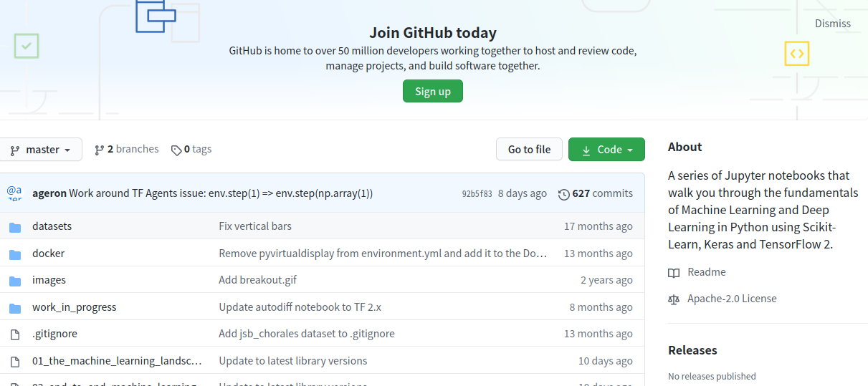
Task: Click the download icon in Code button
Action: [586, 150]
